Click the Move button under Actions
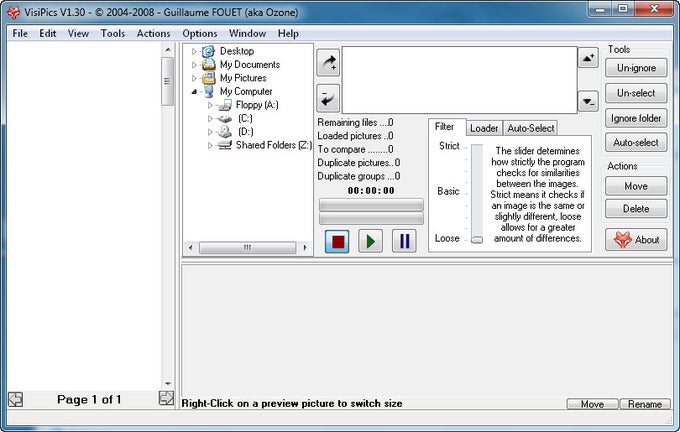 [636, 186]
